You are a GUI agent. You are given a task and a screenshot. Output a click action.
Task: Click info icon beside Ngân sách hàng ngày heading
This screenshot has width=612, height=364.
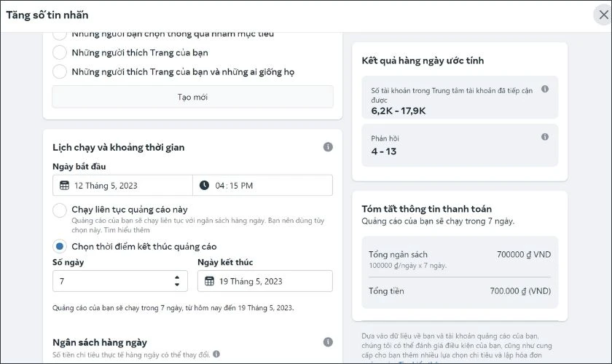[328, 342]
